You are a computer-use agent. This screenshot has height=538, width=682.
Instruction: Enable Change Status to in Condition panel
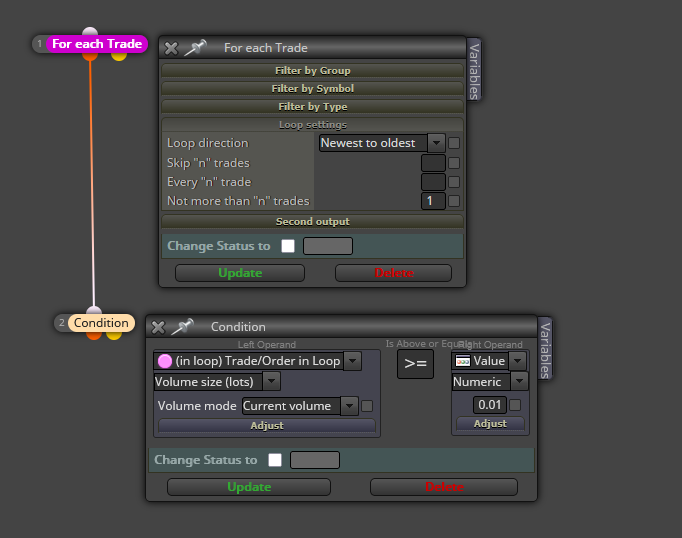pyautogui.click(x=275, y=460)
